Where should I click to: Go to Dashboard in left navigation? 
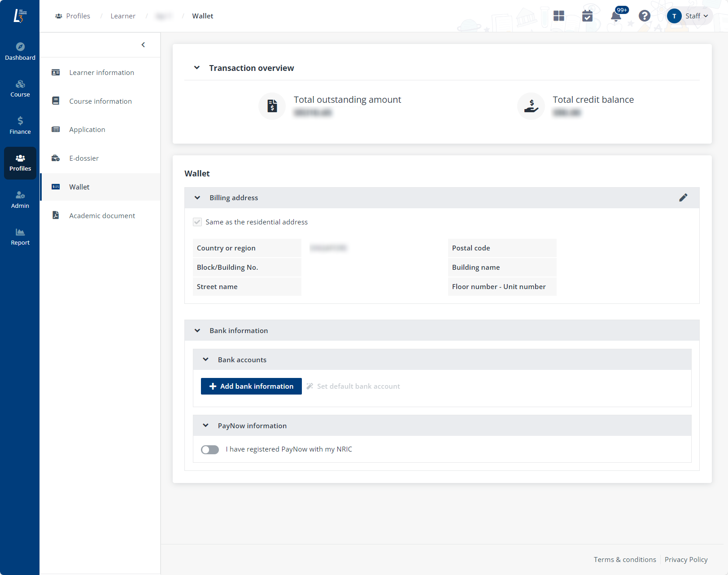(20, 51)
